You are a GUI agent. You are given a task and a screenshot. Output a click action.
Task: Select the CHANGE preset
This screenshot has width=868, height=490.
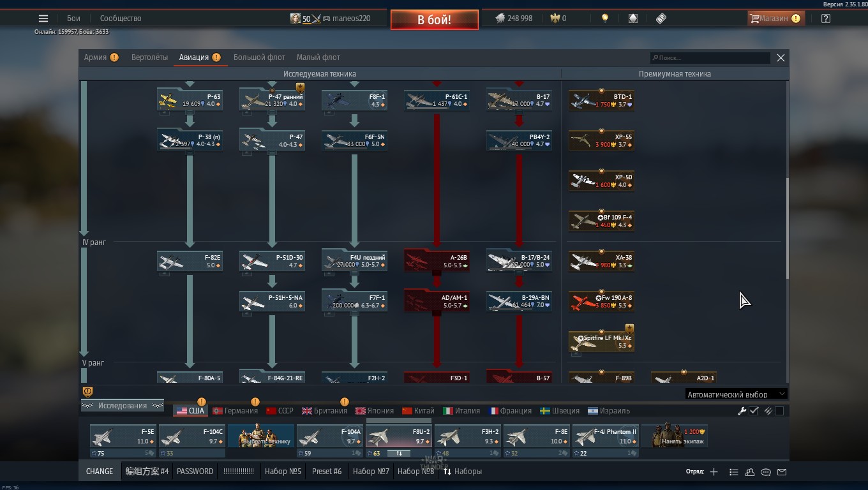click(100, 471)
